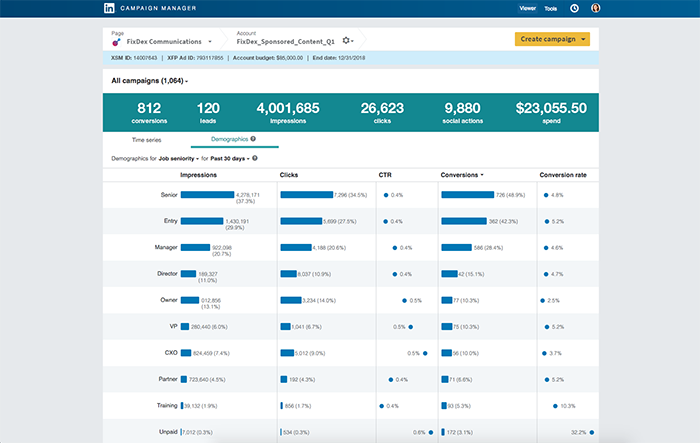This screenshot has height=443, width=700.
Task: Click the Director row label
Action: [167, 274]
